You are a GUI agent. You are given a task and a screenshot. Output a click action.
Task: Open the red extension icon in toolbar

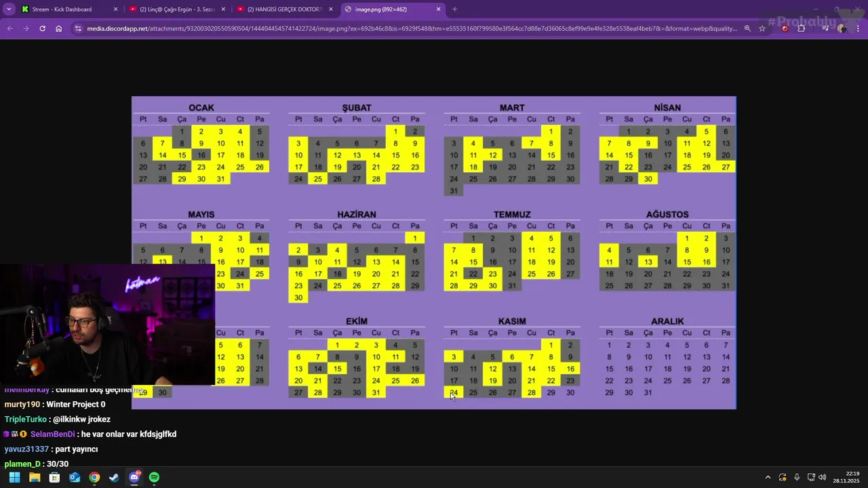click(x=785, y=28)
